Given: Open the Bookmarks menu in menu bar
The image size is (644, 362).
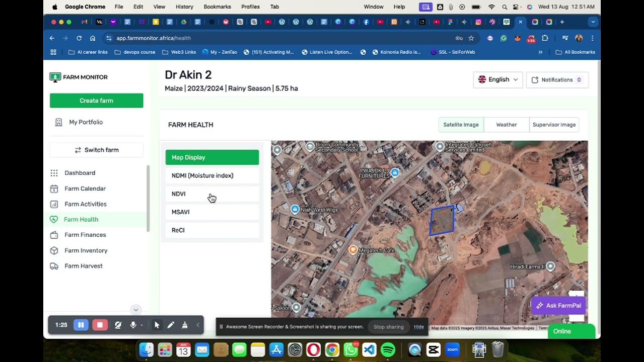Looking at the screenshot, I should 217,7.
